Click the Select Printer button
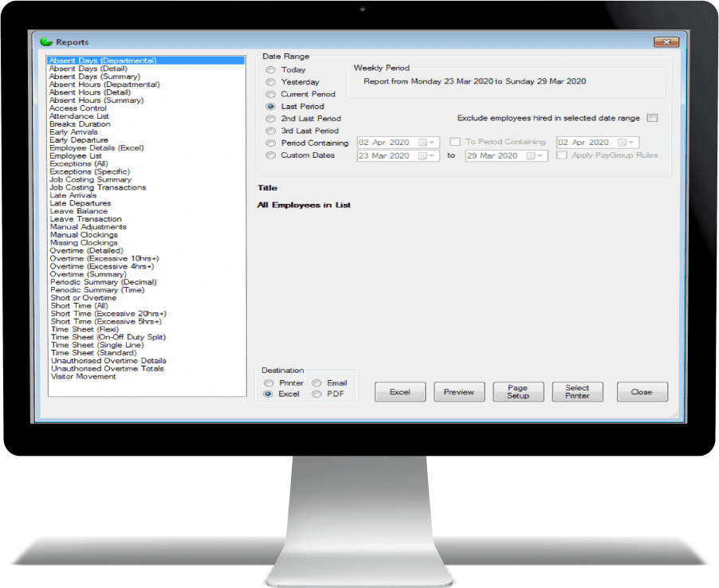This screenshot has width=719, height=588. (x=577, y=392)
